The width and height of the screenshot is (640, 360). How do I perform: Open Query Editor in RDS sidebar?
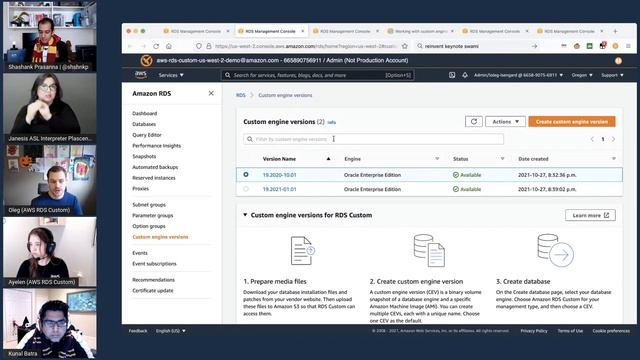147,135
